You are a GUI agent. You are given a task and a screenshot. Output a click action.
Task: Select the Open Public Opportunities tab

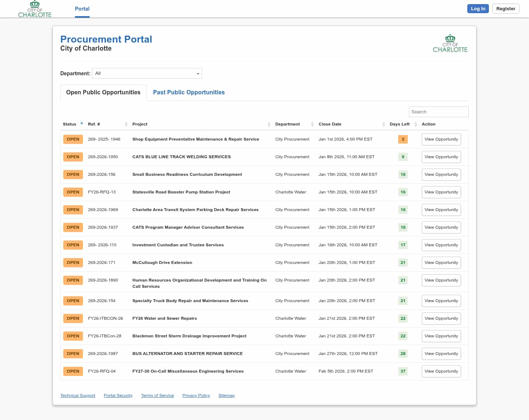[x=103, y=93]
